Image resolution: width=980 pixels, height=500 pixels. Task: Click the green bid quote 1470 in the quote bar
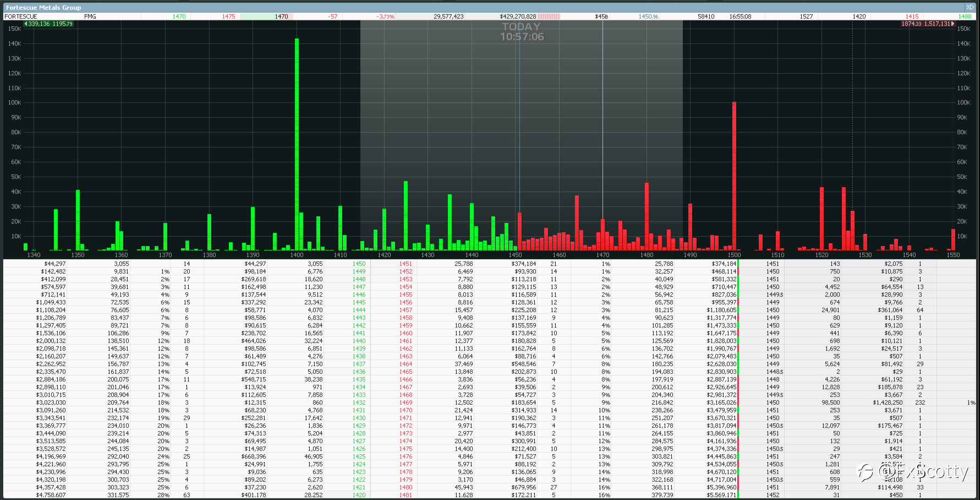point(179,17)
